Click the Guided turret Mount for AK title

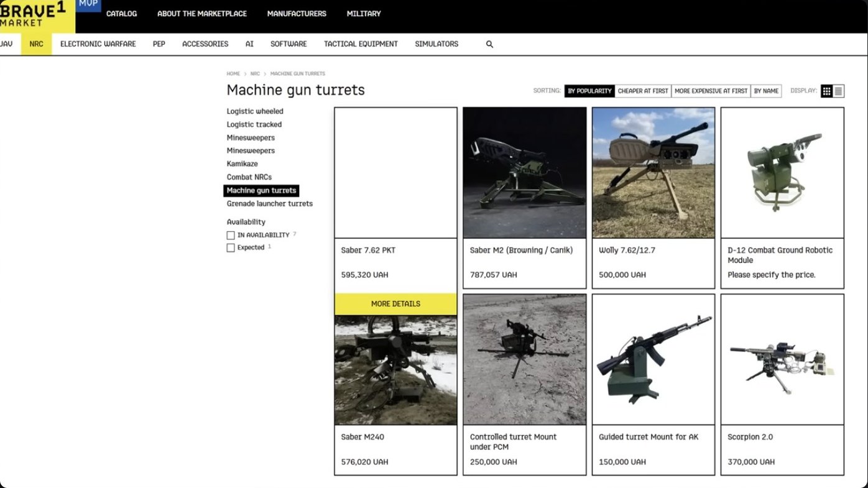[649, 437]
